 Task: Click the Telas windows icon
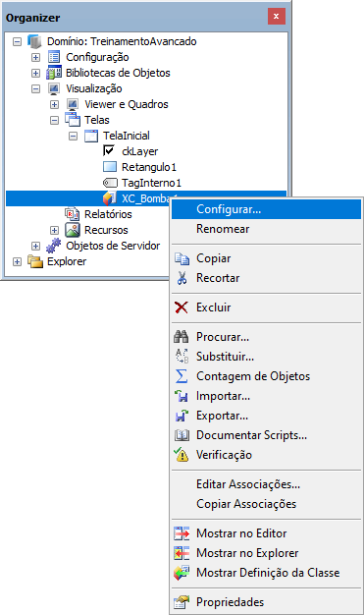[x=73, y=120]
